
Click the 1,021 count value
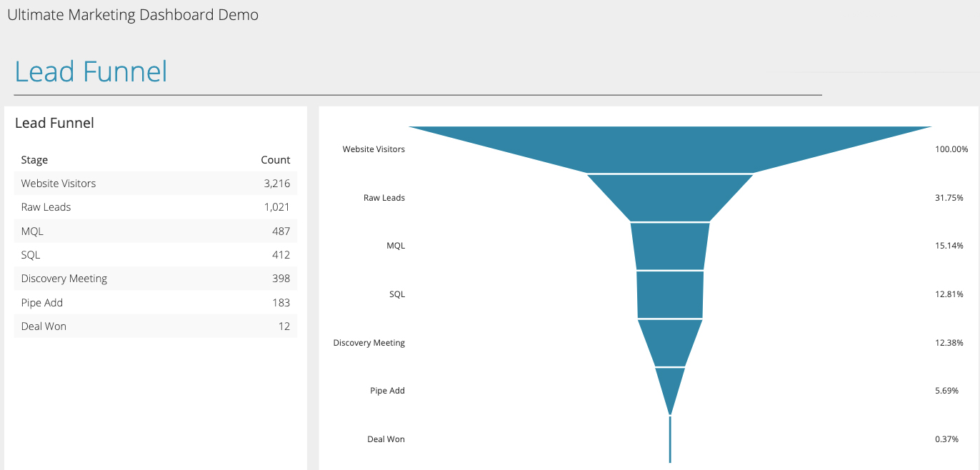coord(277,207)
